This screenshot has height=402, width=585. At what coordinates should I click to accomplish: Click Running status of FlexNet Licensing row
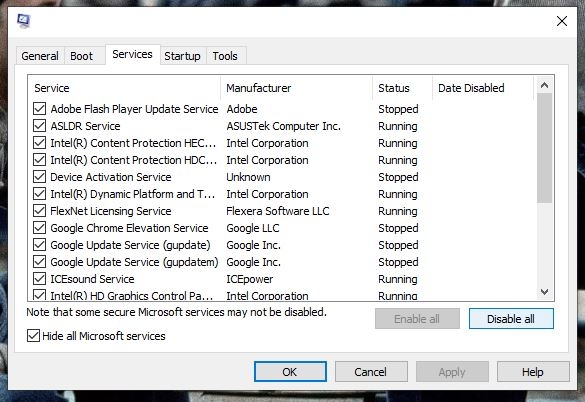click(x=398, y=211)
